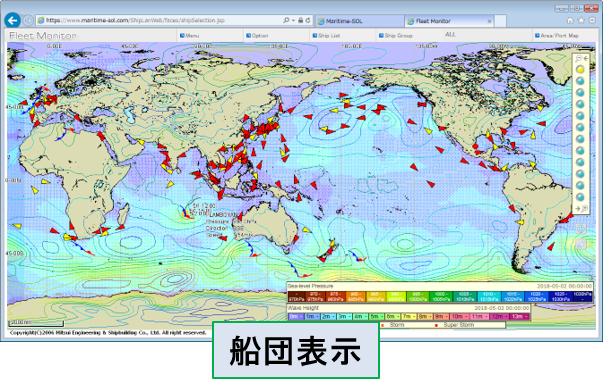The height and width of the screenshot is (389, 603).
Task: Open the Menu dropdown in Fleet Monitor
Action: pyautogui.click(x=190, y=36)
